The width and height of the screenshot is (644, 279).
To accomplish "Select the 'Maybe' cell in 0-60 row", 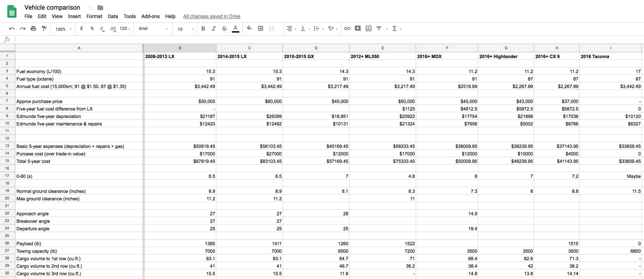I will tap(610, 176).
